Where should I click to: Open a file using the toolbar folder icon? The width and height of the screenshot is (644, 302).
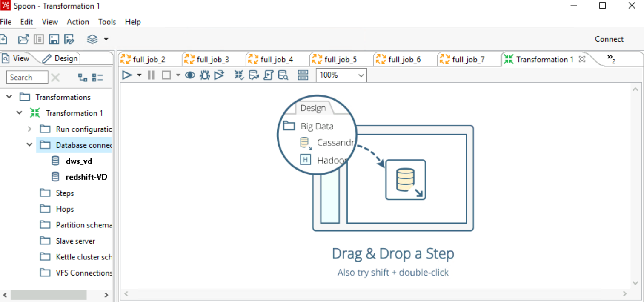23,39
